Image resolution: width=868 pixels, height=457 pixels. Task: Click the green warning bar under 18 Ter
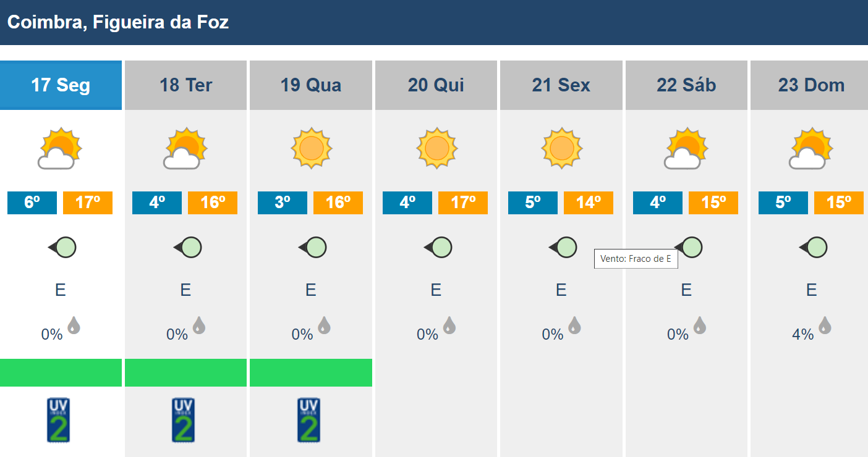coord(185,372)
